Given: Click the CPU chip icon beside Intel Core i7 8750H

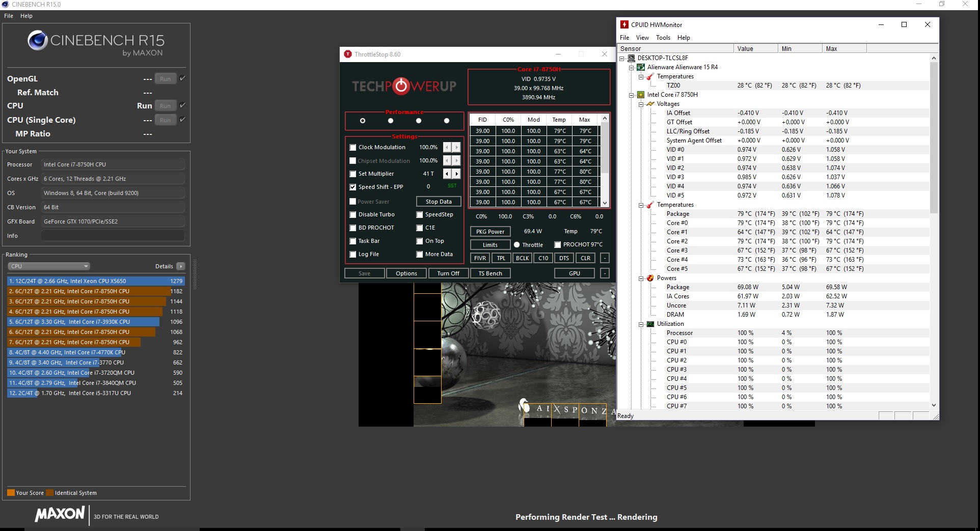Looking at the screenshot, I should [641, 95].
